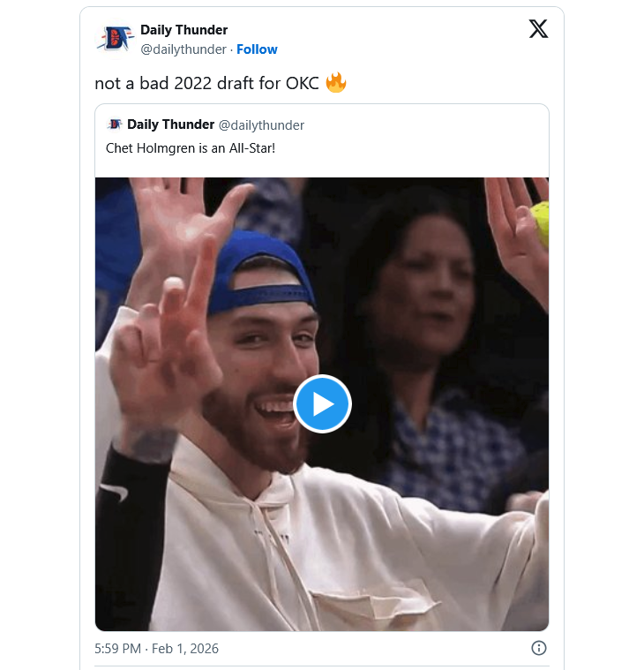Click the quoted tweet's Daily Thunder name
This screenshot has height=670, width=644.
click(170, 124)
